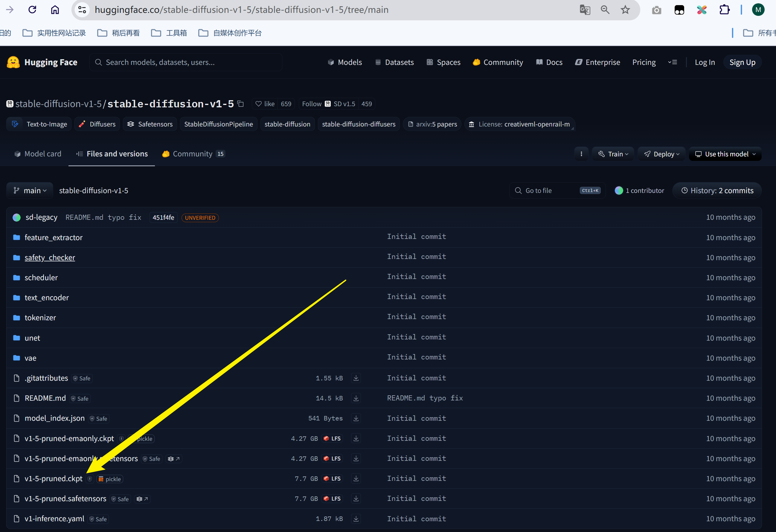The height and width of the screenshot is (532, 776).
Task: Click the browser address bar URL
Action: [242, 10]
